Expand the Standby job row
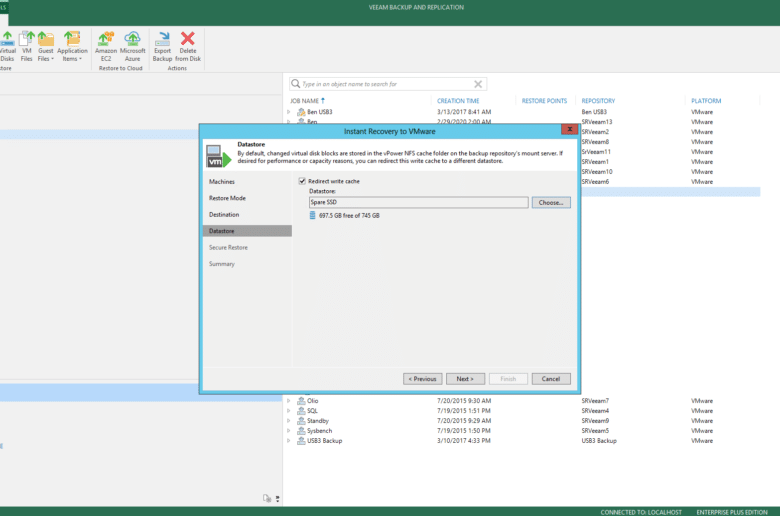Viewport: 780px width, 516px height. (x=289, y=420)
